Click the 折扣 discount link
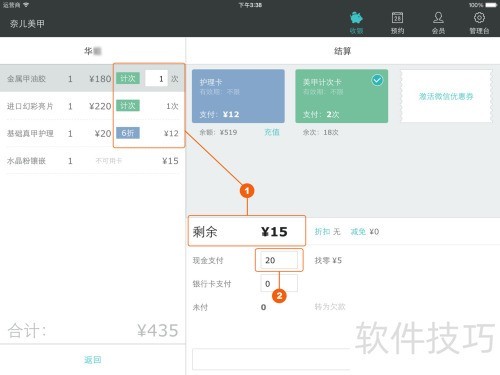 [x=322, y=232]
